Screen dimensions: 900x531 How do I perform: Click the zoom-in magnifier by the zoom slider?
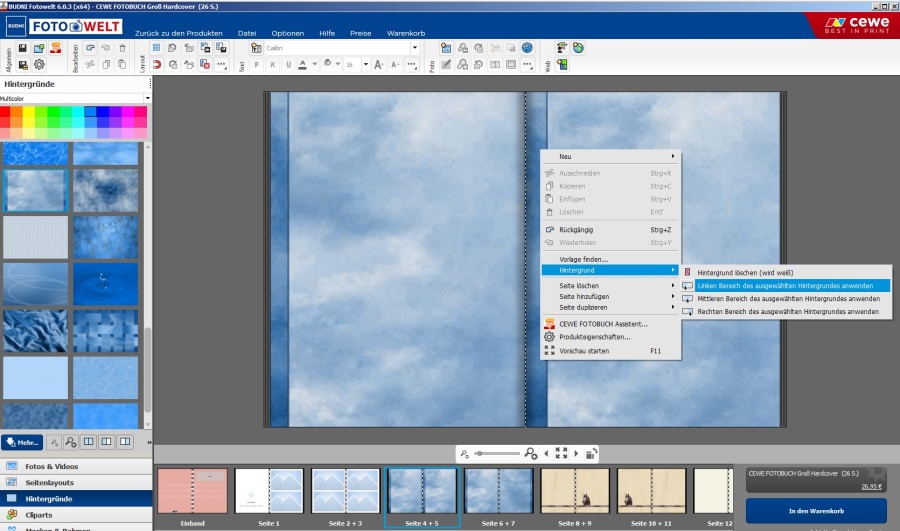(530, 453)
